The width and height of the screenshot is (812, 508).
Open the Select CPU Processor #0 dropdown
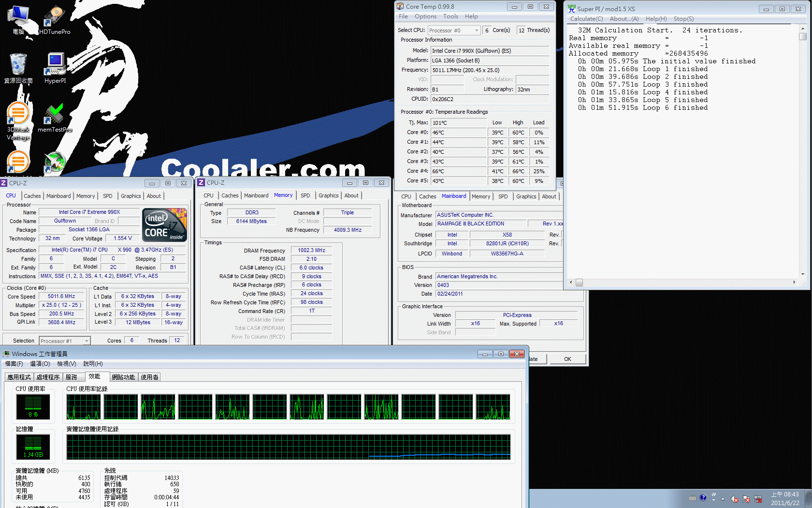coord(454,30)
